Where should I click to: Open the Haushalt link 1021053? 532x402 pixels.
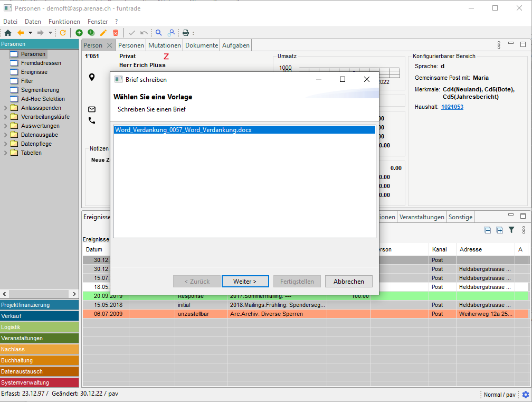pos(452,107)
